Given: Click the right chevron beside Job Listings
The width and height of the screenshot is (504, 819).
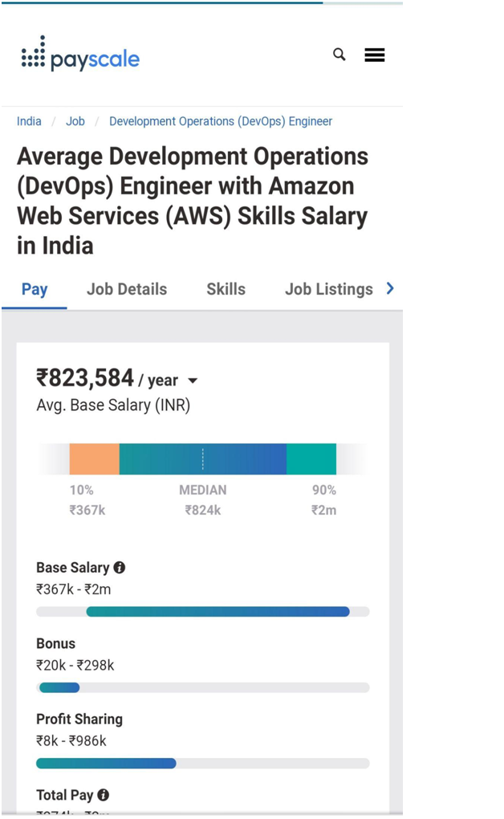Looking at the screenshot, I should (x=390, y=288).
